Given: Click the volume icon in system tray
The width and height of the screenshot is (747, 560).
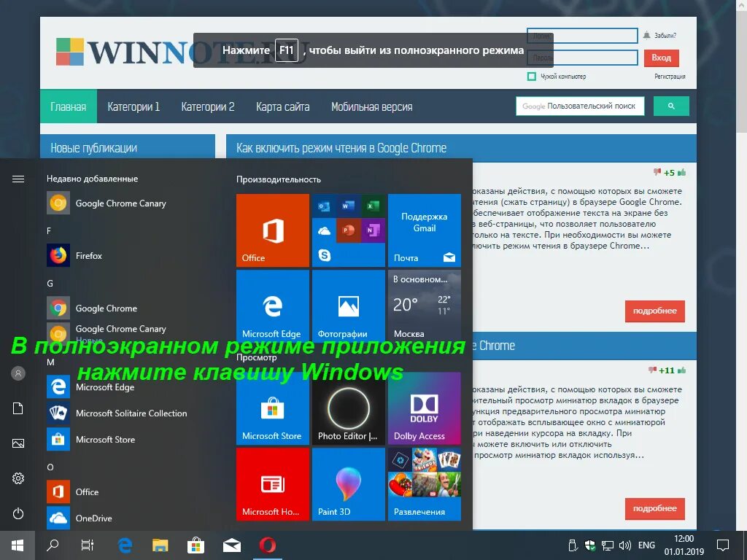Looking at the screenshot, I should point(624,545).
